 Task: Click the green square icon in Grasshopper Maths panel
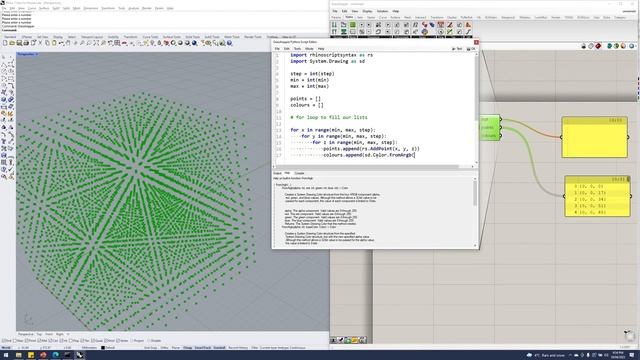click(x=353, y=25)
